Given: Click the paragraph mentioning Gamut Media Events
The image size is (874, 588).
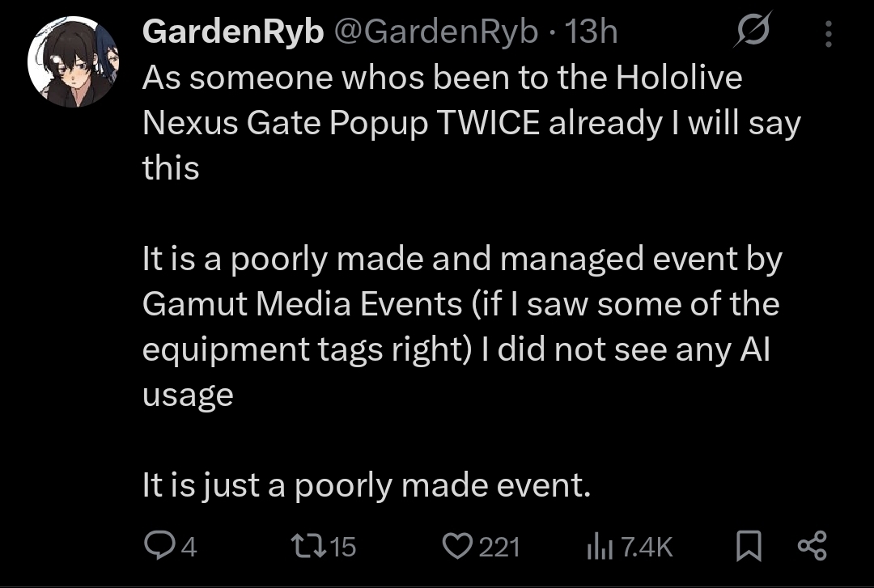Looking at the screenshot, I should coord(461,326).
